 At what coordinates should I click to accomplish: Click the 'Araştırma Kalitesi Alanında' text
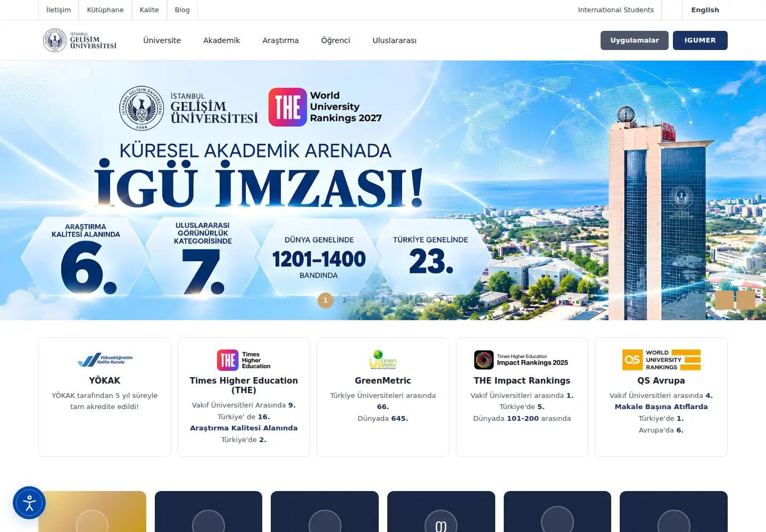244,428
